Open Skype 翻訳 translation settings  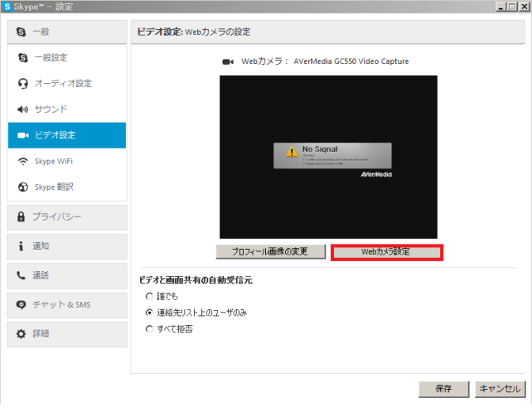click(67, 187)
